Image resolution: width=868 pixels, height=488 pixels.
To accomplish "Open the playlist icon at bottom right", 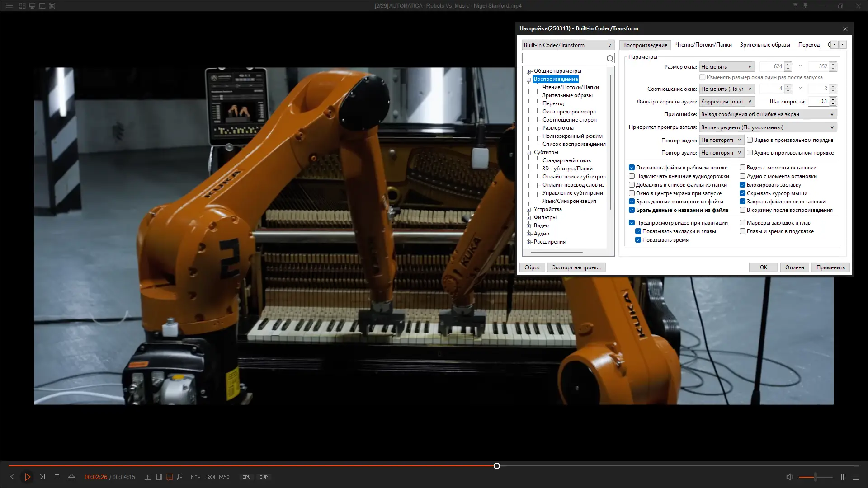I will click(x=856, y=477).
